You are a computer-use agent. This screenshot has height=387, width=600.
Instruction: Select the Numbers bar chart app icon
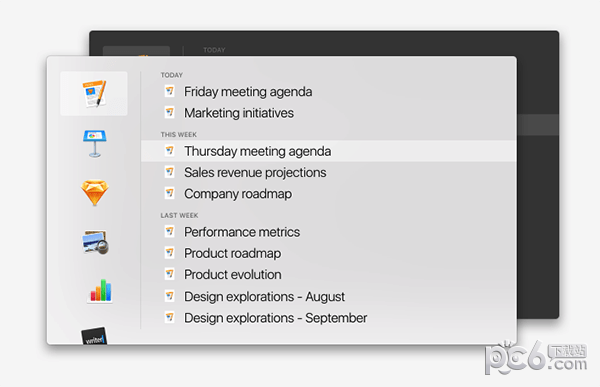(99, 291)
